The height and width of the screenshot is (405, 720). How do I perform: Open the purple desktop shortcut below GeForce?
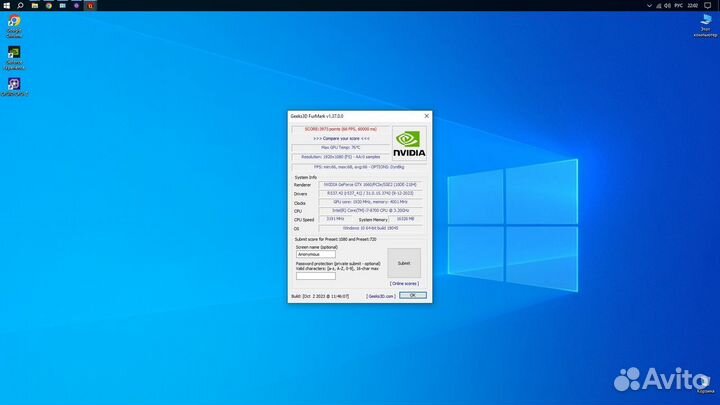[14, 87]
